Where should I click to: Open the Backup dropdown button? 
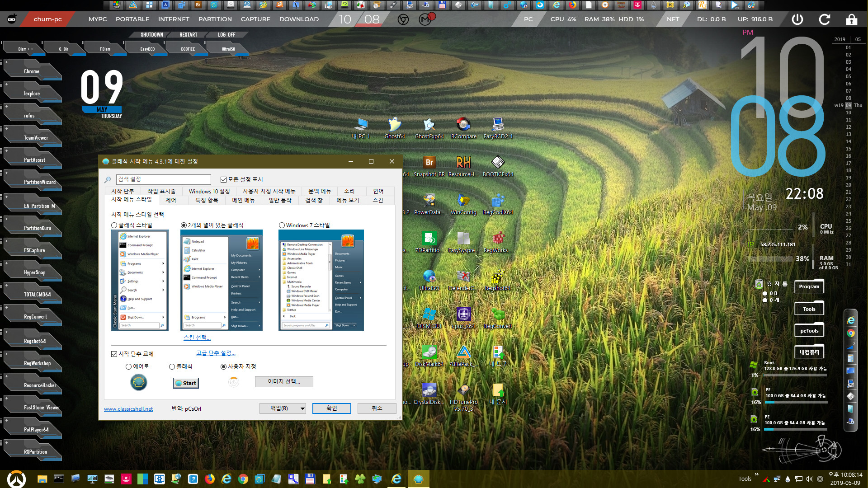point(283,408)
